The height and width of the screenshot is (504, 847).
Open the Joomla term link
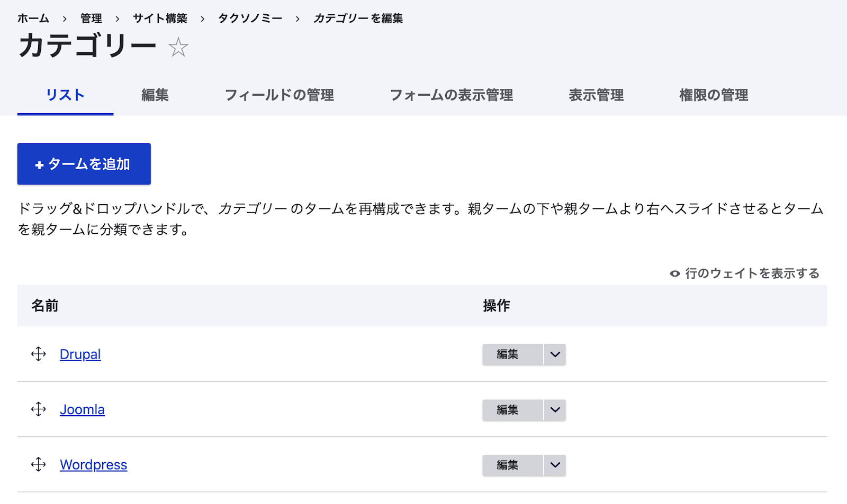pyautogui.click(x=82, y=409)
